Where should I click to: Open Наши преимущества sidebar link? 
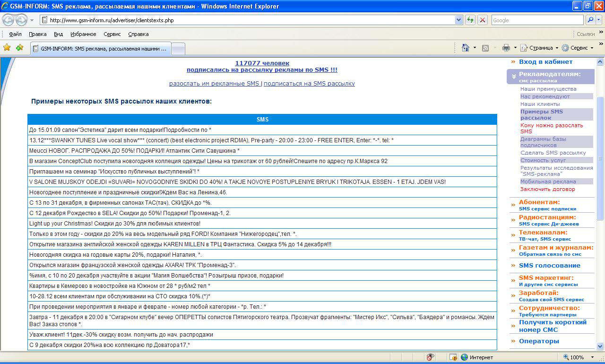tap(548, 89)
